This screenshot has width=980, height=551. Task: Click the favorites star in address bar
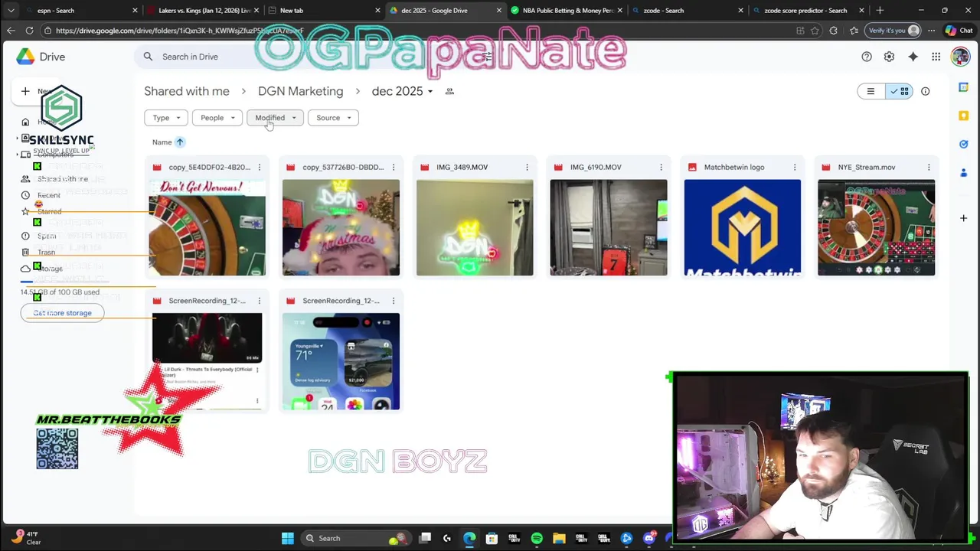815,31
